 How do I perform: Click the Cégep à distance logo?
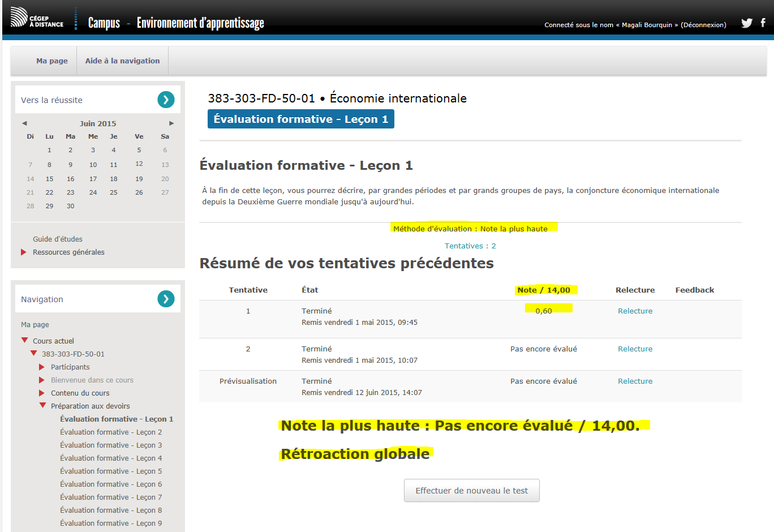pyautogui.click(x=37, y=18)
